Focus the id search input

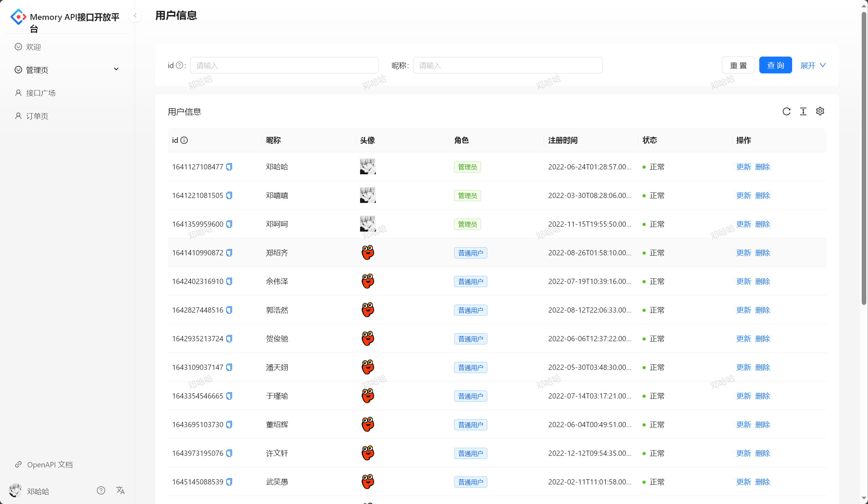(284, 65)
